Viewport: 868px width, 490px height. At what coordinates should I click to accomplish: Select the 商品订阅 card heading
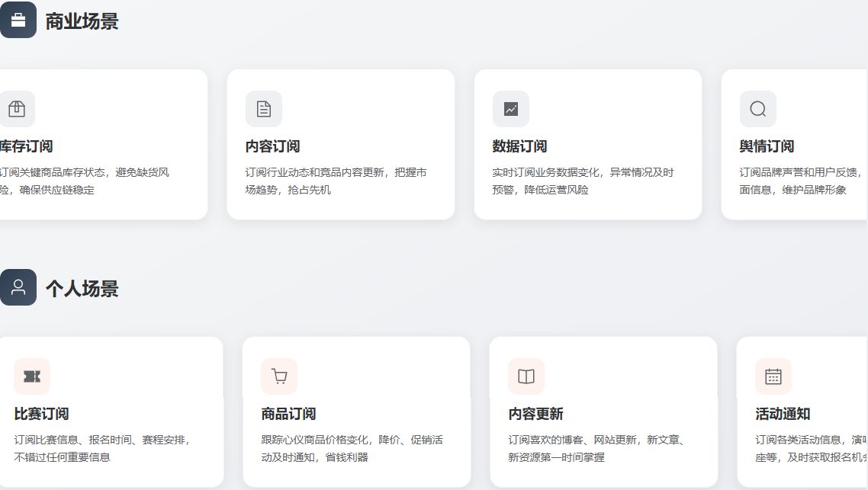pos(288,414)
